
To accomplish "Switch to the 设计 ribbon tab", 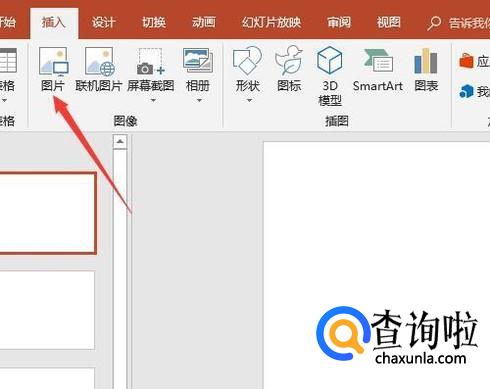I will pyautogui.click(x=104, y=22).
